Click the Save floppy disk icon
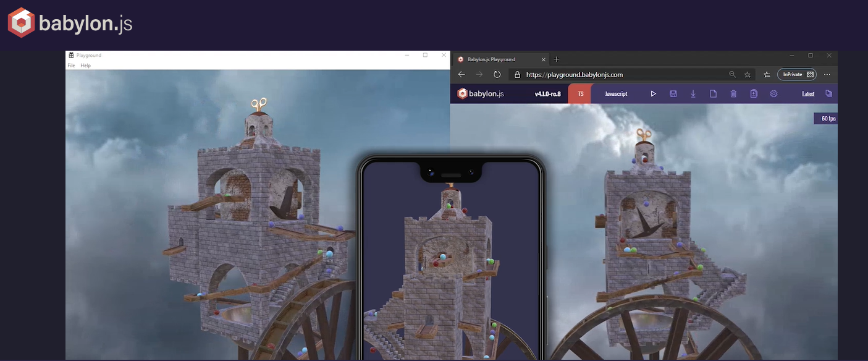The image size is (868, 361). point(673,94)
